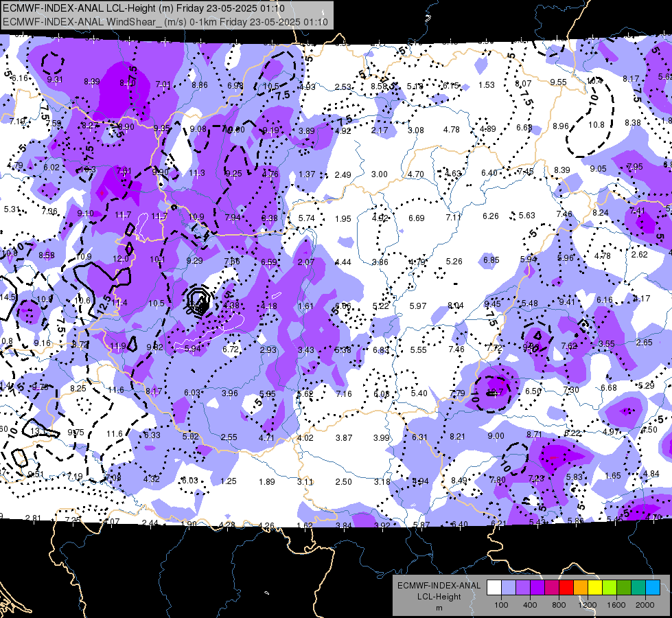Click the legend title 'ECMWF-INDEX-ANAL'
This screenshot has height=618, width=672.
pyautogui.click(x=439, y=586)
